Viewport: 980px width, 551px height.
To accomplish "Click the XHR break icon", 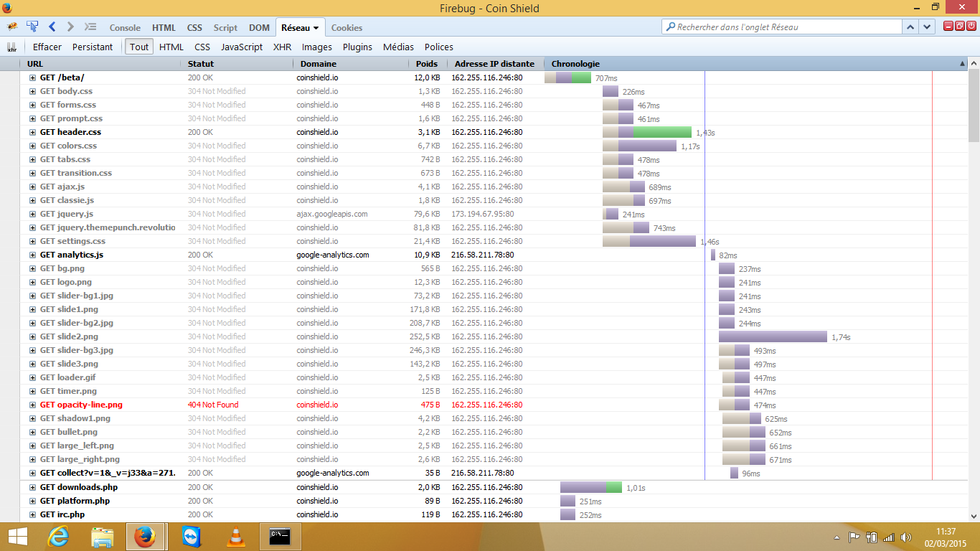I will (x=12, y=47).
